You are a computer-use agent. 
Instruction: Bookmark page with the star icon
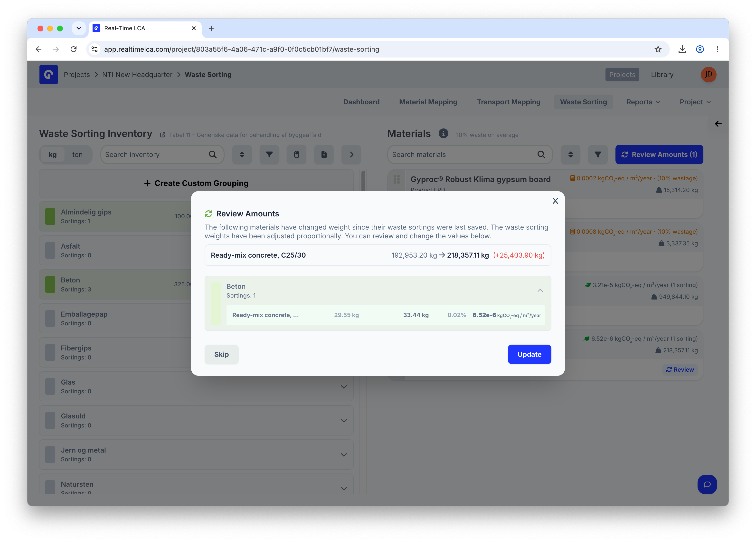click(658, 49)
